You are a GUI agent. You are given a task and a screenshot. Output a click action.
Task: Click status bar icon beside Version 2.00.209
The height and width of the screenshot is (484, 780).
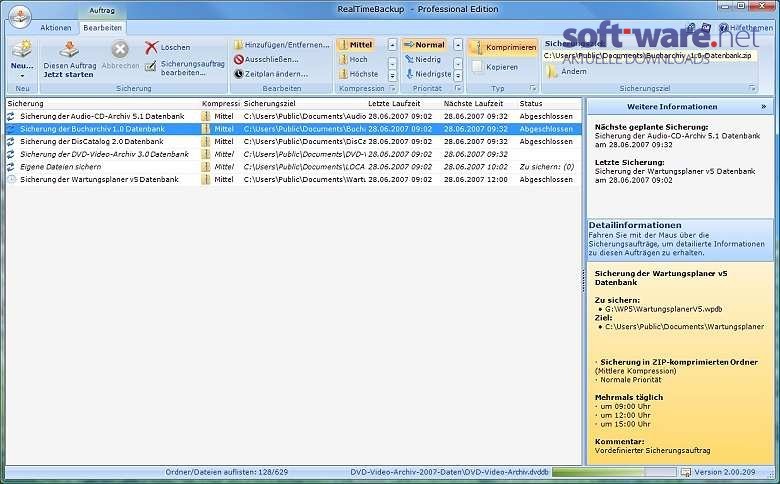[x=686, y=472]
